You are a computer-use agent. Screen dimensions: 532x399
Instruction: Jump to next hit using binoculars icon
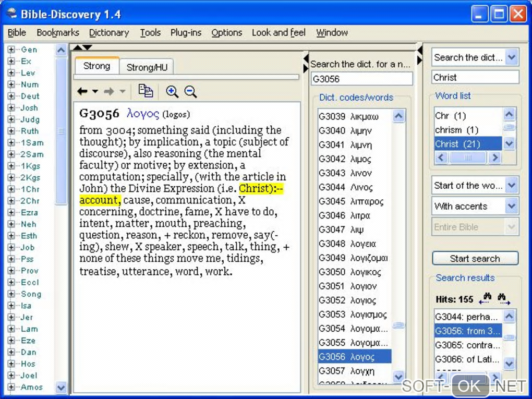click(504, 298)
